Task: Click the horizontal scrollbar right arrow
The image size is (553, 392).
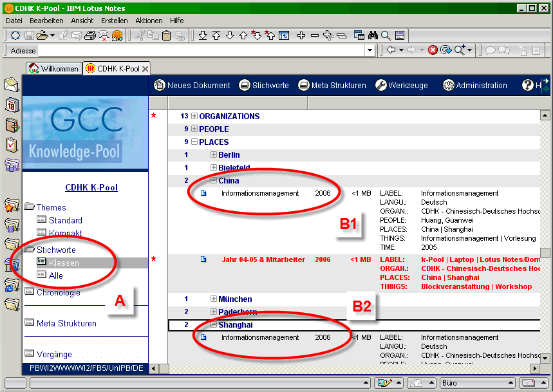Action: click(x=535, y=369)
